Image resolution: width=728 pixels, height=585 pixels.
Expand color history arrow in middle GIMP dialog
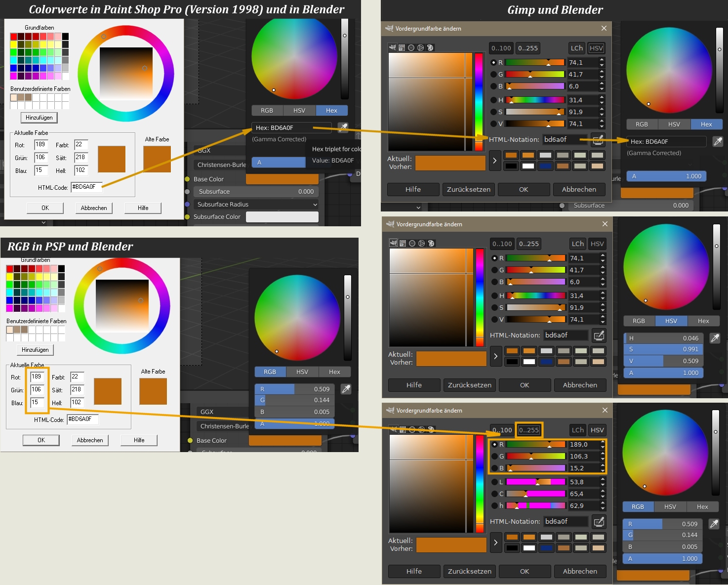pyautogui.click(x=495, y=356)
